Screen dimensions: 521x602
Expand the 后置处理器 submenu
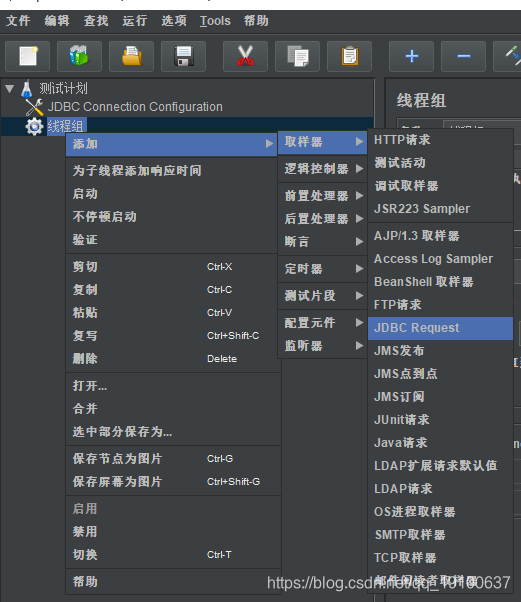click(x=323, y=218)
